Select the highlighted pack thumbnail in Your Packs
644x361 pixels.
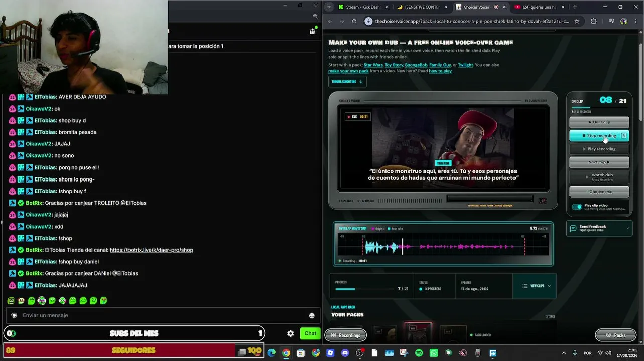click(x=418, y=333)
